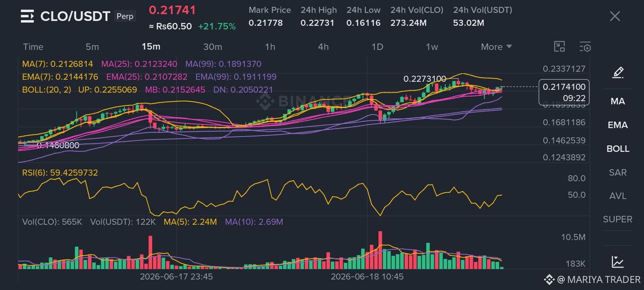Click the MA(99): 0.1891370 legend
This screenshot has height=290, width=644.
point(223,64)
